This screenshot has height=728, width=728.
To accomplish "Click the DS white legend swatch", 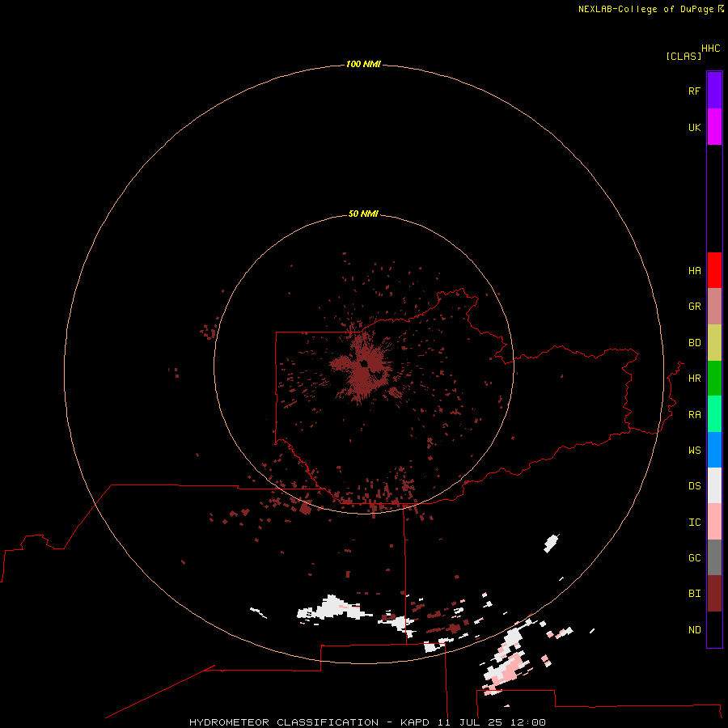I will pos(714,485).
